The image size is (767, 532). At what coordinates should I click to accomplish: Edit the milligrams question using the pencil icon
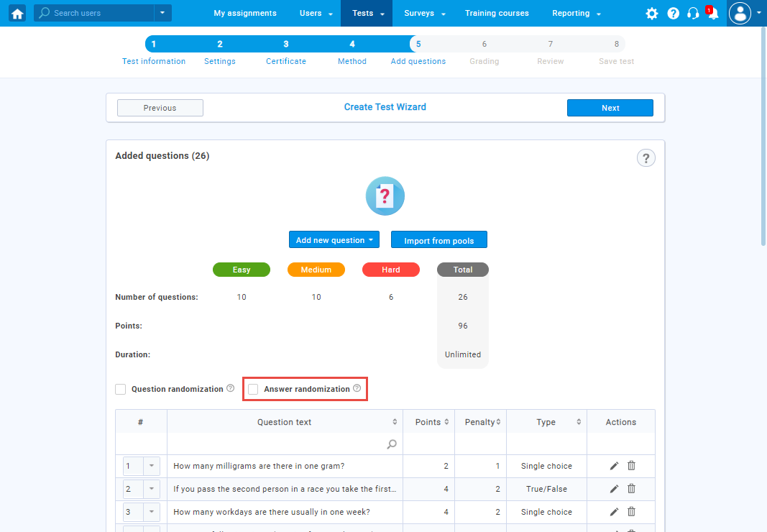tap(613, 466)
